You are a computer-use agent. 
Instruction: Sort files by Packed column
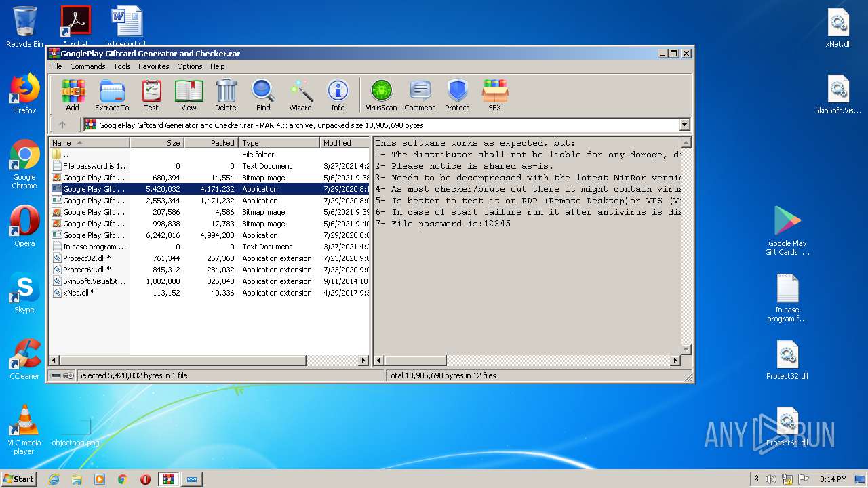(x=212, y=143)
